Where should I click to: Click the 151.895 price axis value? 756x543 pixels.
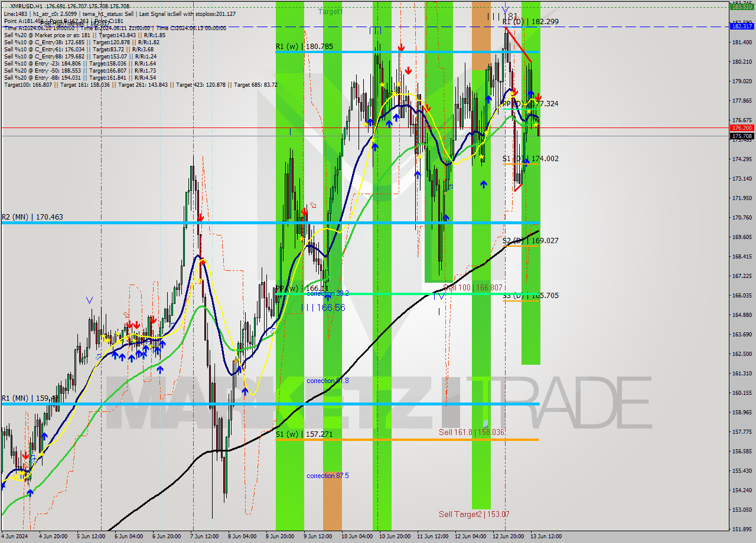742,529
